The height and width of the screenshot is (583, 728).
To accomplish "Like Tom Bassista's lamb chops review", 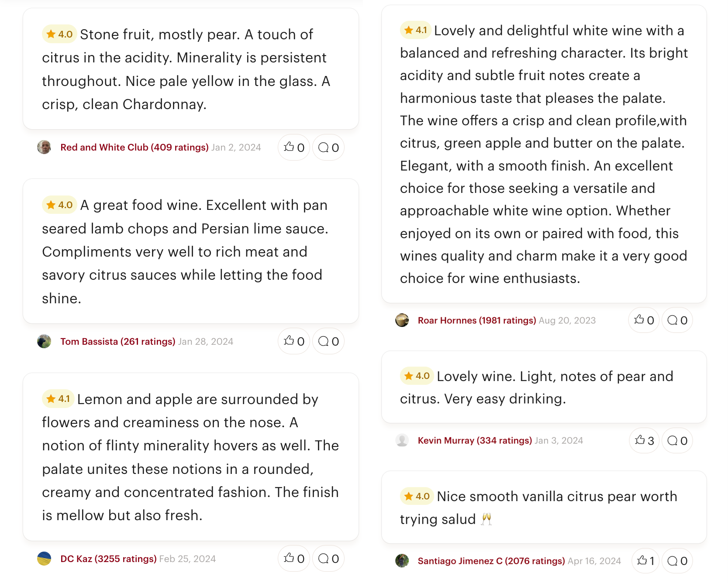I will point(294,341).
